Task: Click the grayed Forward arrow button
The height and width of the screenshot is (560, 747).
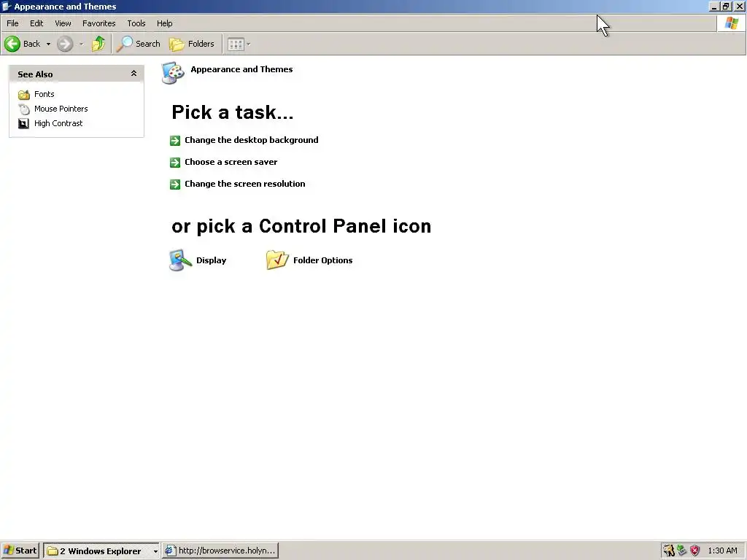Action: 65,44
